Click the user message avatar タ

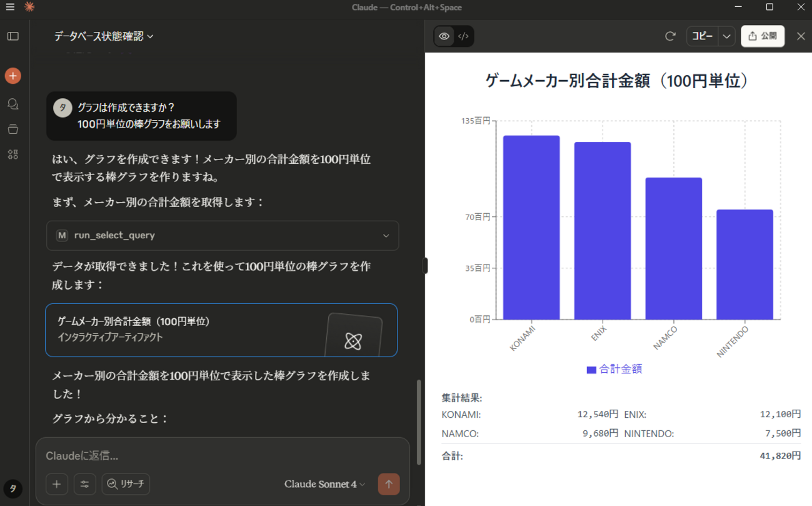tap(63, 108)
